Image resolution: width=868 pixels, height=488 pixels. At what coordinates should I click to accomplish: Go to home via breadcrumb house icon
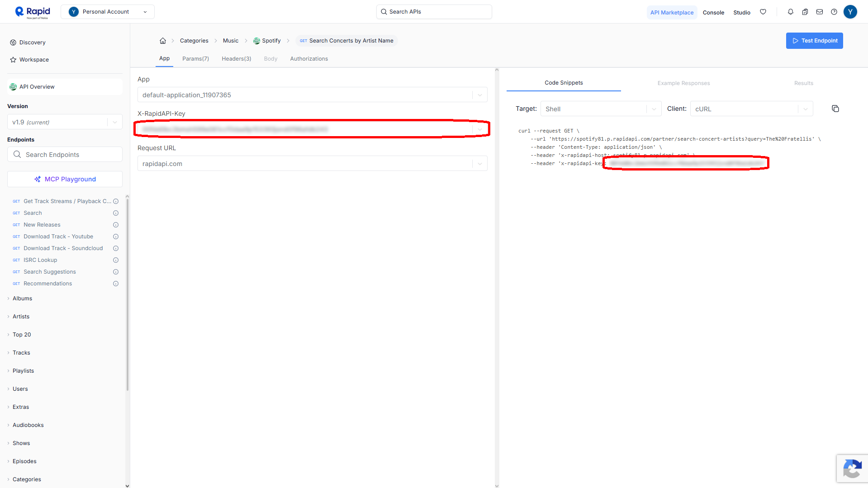coord(163,41)
